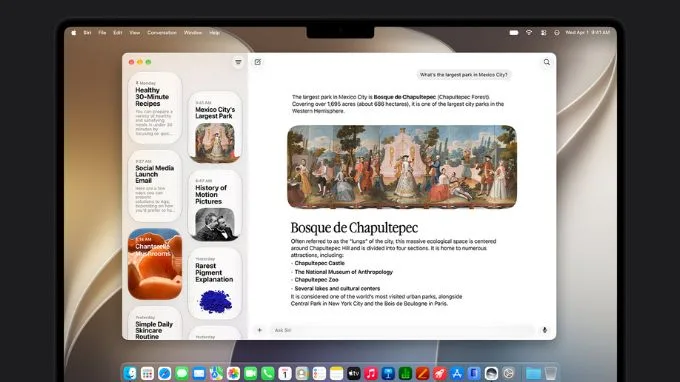
Task: Open Launchpad apps grid in the dock
Action: [147, 373]
